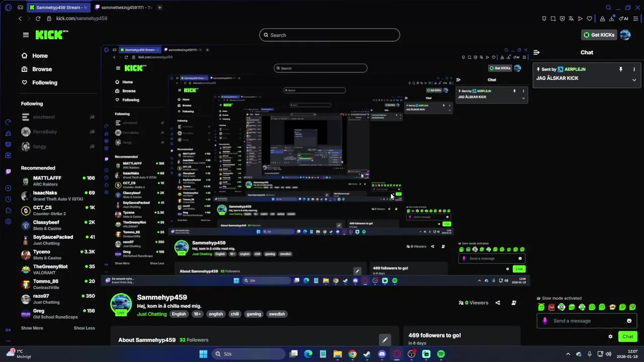Open MATTLAFFF recommended channel

58,181
